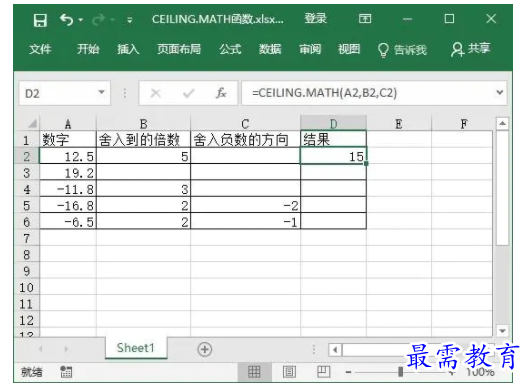Click the Redo arrow icon
This screenshot has height=388, width=528.
[98, 20]
